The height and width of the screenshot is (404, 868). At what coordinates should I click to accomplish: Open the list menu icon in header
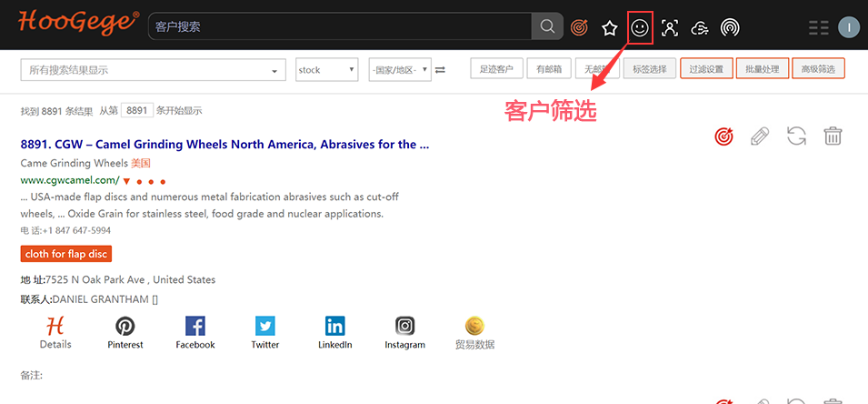(819, 27)
